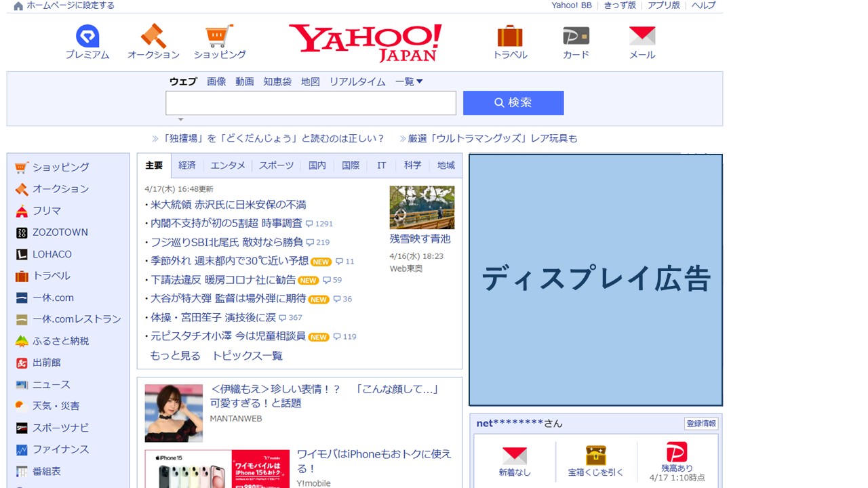Image resolution: width=868 pixels, height=488 pixels.
Task: Expand the 一覧 search category dropdown
Action: click(x=409, y=81)
